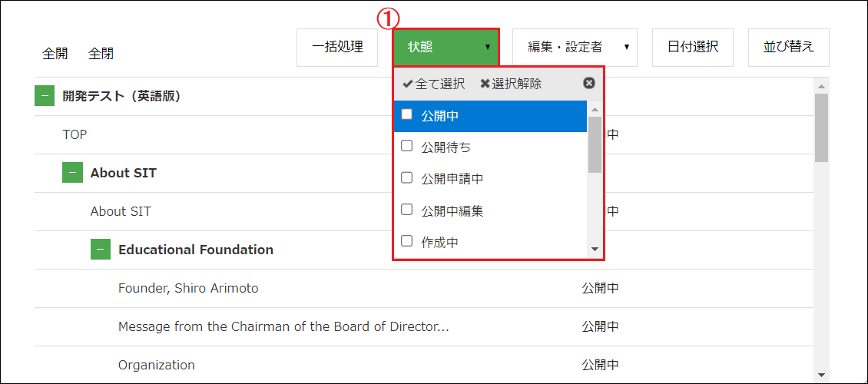Collapse the 開発テスト（英語版） tree node
This screenshot has width=868, height=384.
pos(45,96)
